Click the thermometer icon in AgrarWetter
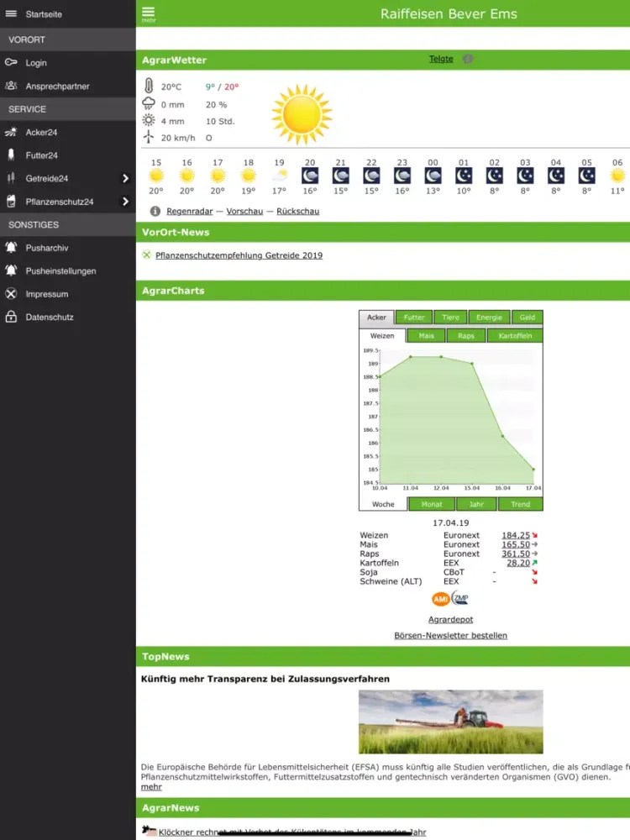The image size is (630, 840). point(149,86)
